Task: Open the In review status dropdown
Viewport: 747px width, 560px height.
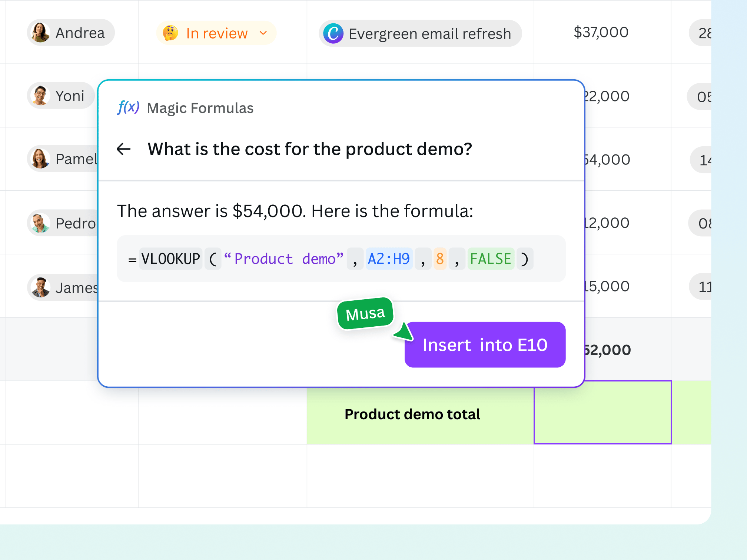Action: (263, 33)
